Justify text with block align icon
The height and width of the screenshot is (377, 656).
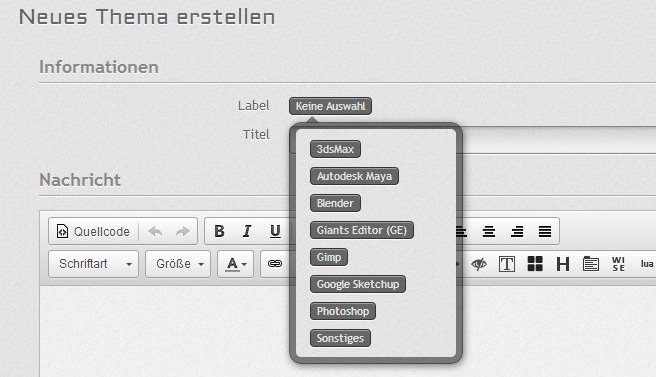[x=545, y=231]
